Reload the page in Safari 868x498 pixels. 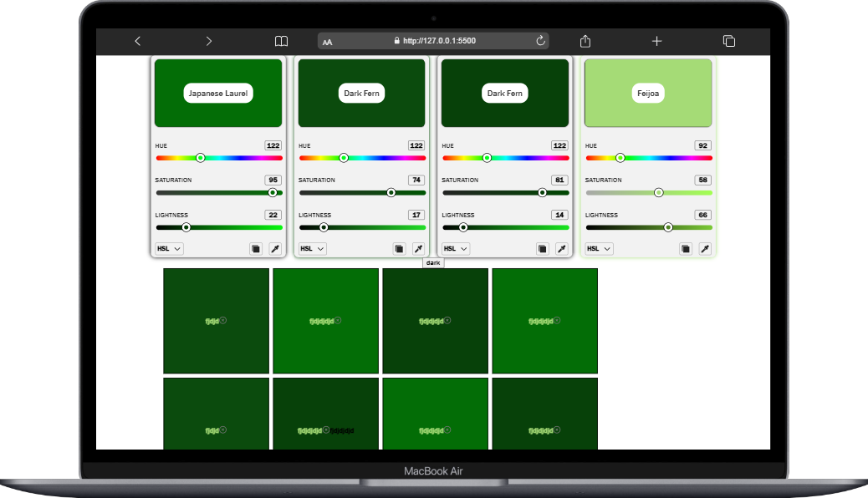[x=541, y=40]
